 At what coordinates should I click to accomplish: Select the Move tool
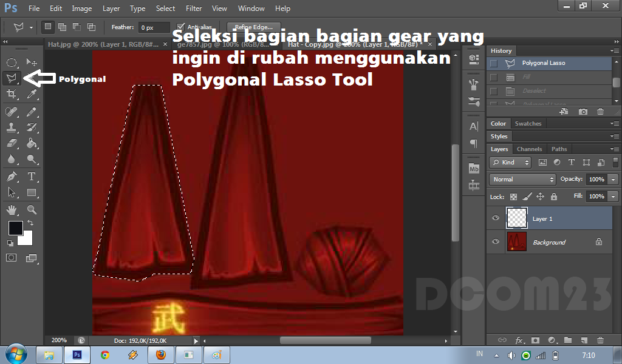[x=32, y=62]
